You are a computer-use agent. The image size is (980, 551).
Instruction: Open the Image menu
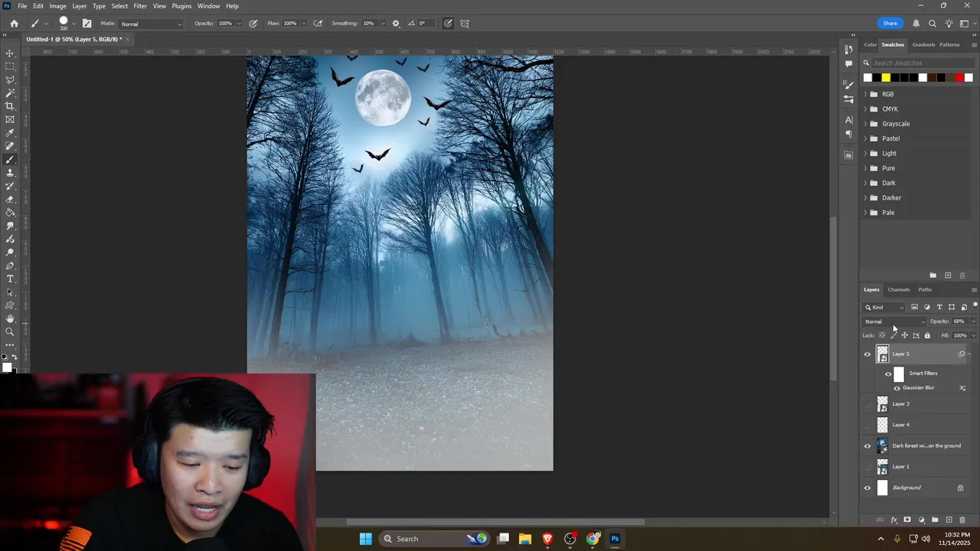58,6
